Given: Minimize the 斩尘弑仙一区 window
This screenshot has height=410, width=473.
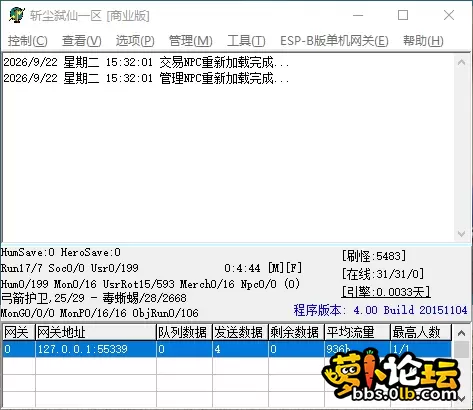Looking at the screenshot, I should [x=358, y=15].
